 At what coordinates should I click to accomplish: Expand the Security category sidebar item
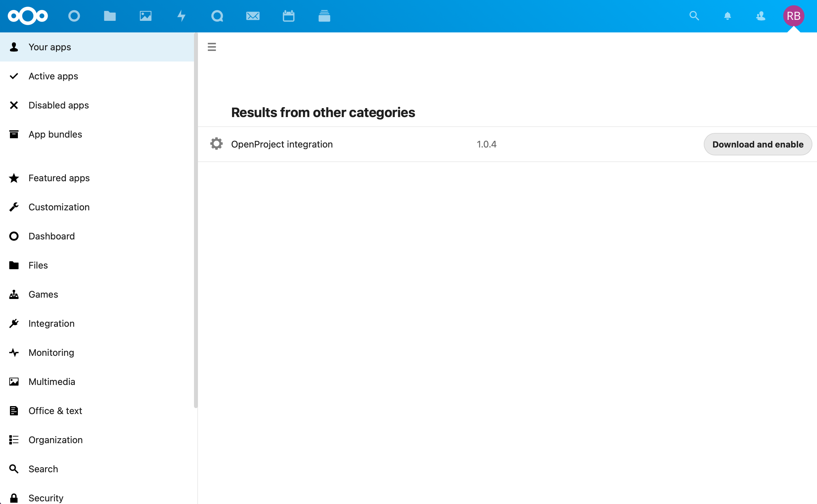coord(46,498)
